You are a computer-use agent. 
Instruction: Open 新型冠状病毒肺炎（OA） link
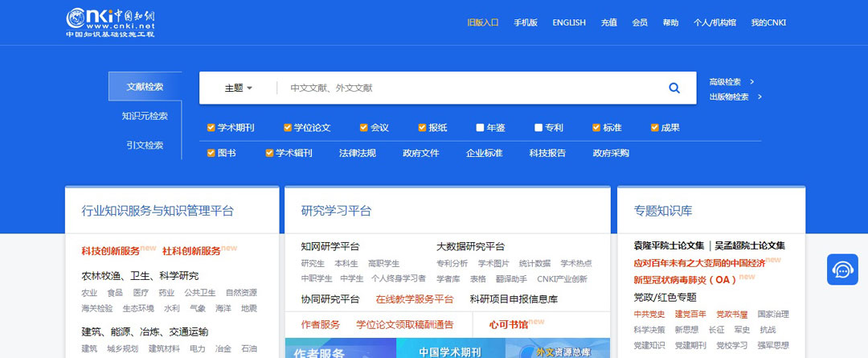coord(686,280)
